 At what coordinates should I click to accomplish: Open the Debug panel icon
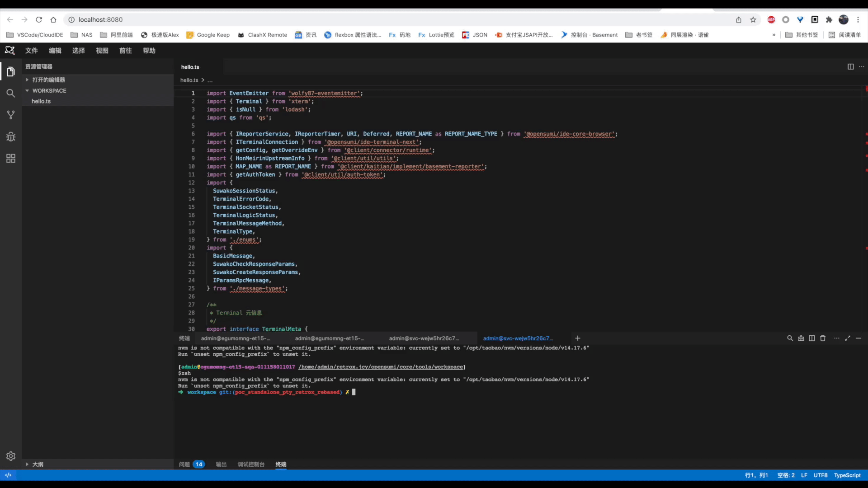11,136
